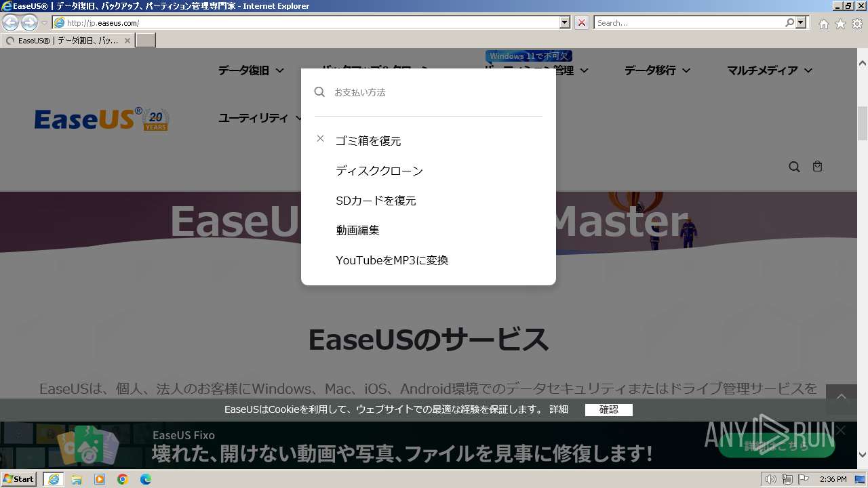Expand the ユーティリティ menu
Screen dimensions: 868x488
[x=260, y=118]
